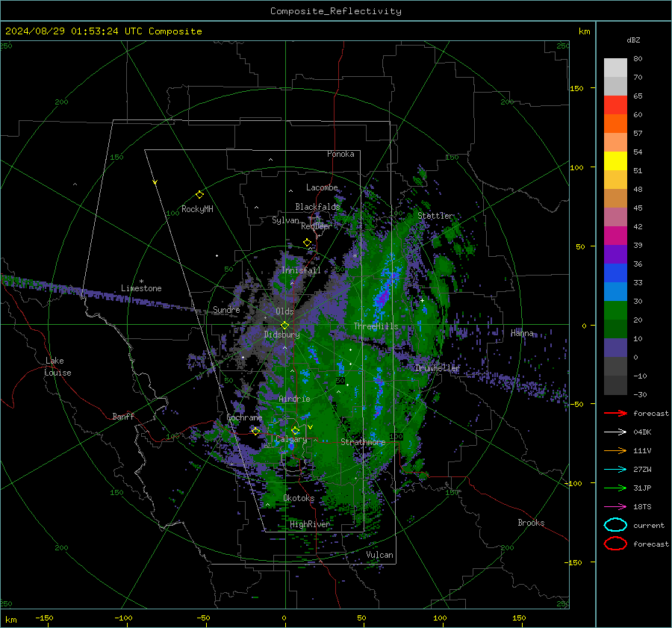Click the HighRiver town label
This screenshot has height=628, width=672.
310,524
